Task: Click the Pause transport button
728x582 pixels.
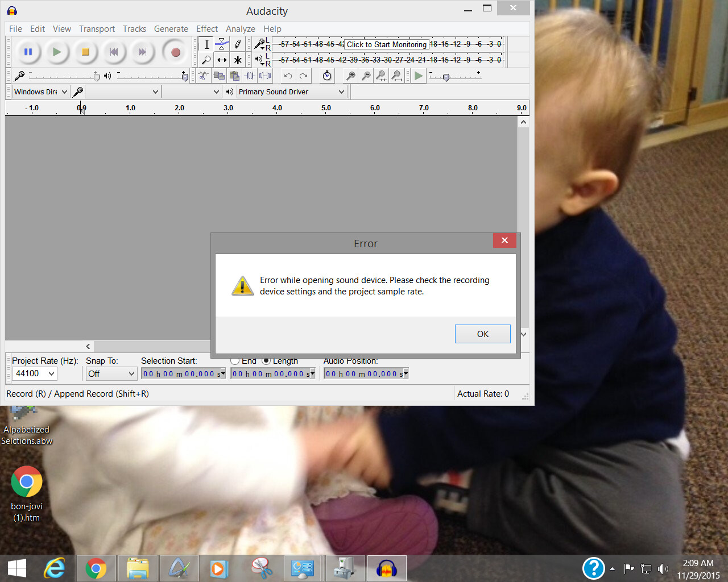Action: click(28, 52)
